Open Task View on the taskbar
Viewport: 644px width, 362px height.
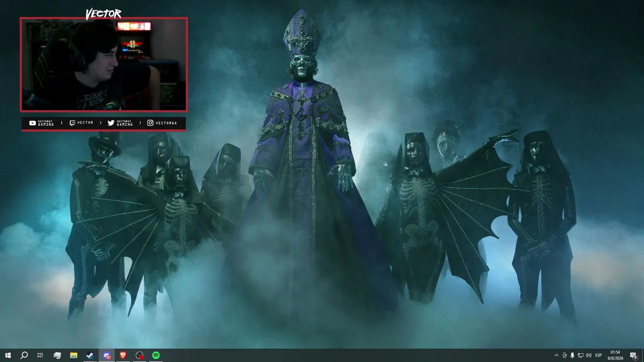click(40, 355)
